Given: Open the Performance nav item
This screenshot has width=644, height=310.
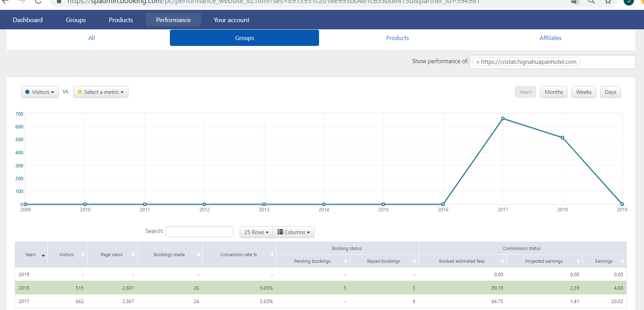Looking at the screenshot, I should click(x=173, y=20).
